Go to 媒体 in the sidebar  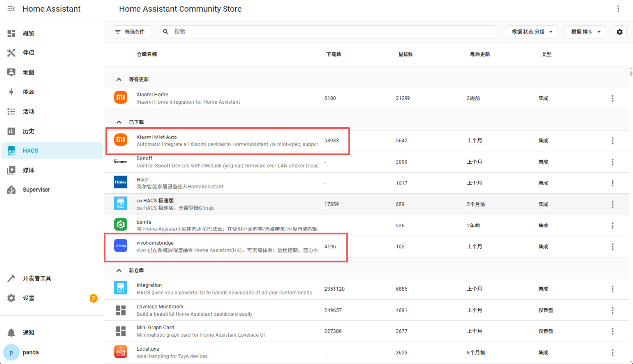52,170
